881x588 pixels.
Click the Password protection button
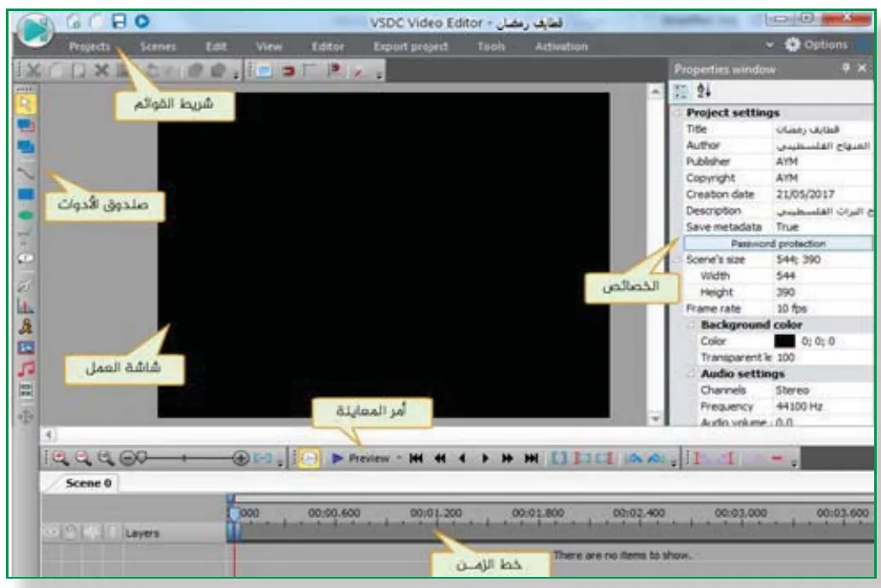coord(778,244)
